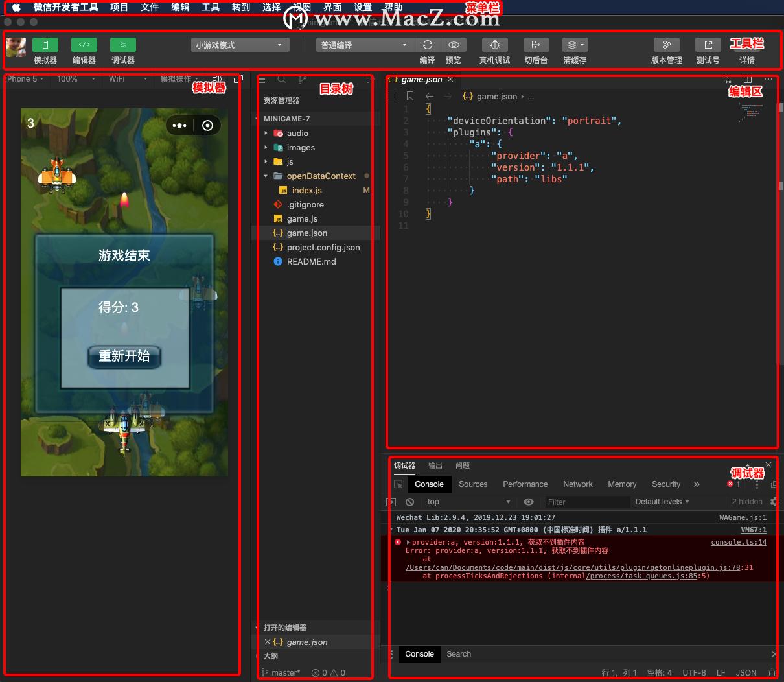Image resolution: width=784 pixels, height=682 pixels.
Task: Show more devtools tabs chevron
Action: pos(697,484)
